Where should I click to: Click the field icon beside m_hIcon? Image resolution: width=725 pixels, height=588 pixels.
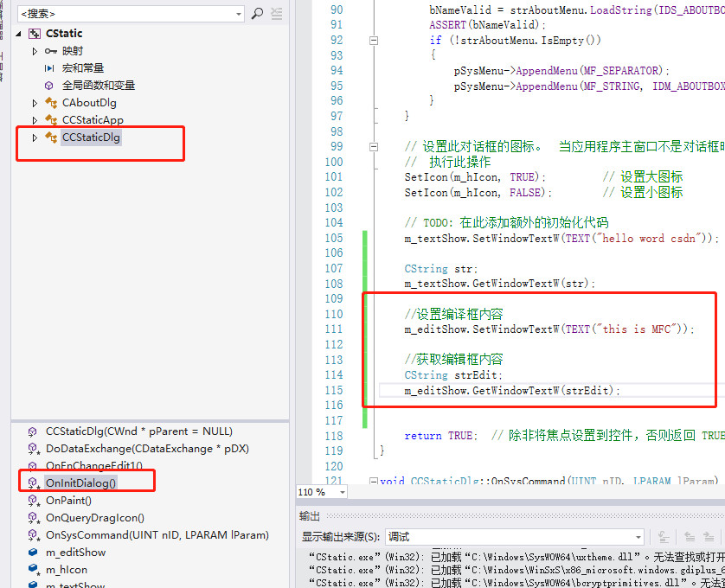[x=34, y=569]
